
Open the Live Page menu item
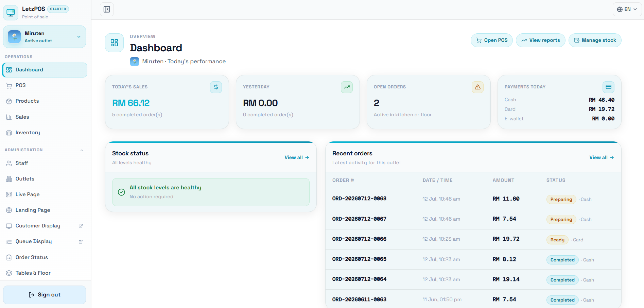[x=45, y=194]
